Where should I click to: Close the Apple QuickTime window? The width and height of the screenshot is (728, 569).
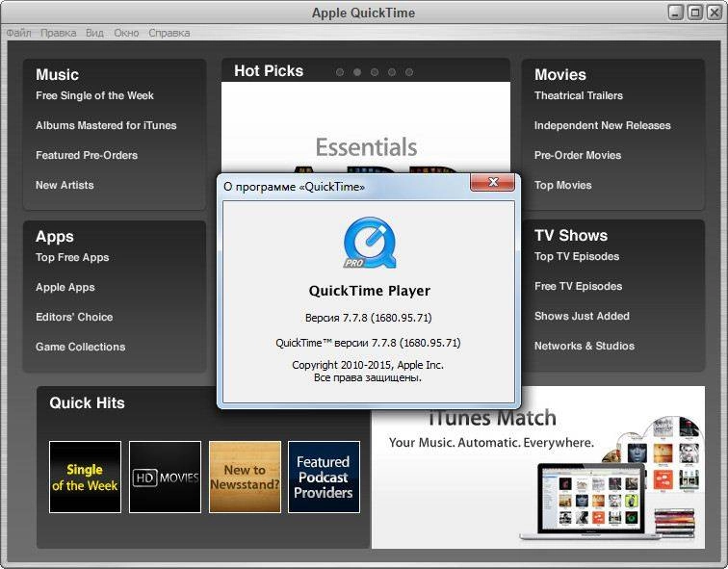[x=715, y=13]
